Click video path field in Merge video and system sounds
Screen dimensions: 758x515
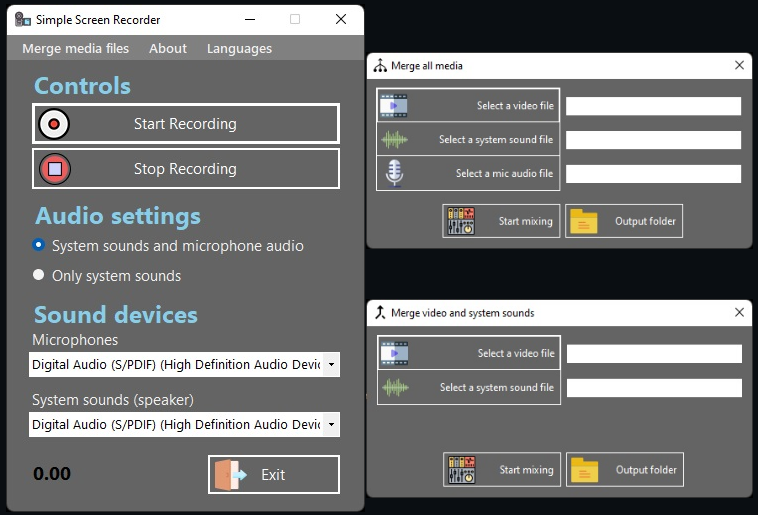[654, 353]
